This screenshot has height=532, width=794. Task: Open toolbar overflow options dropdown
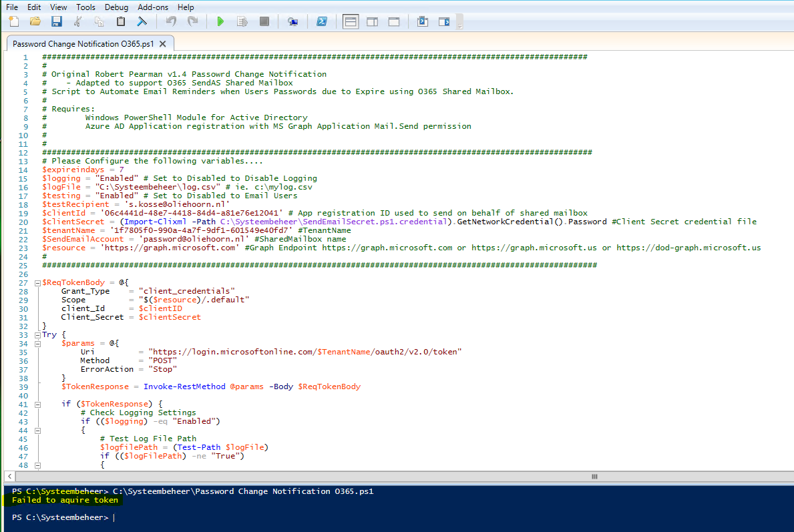click(x=459, y=22)
